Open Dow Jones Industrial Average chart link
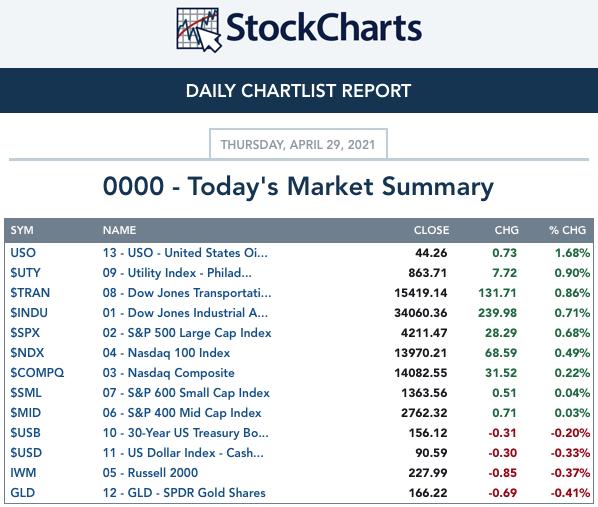This screenshot has width=598, height=507. click(185, 313)
